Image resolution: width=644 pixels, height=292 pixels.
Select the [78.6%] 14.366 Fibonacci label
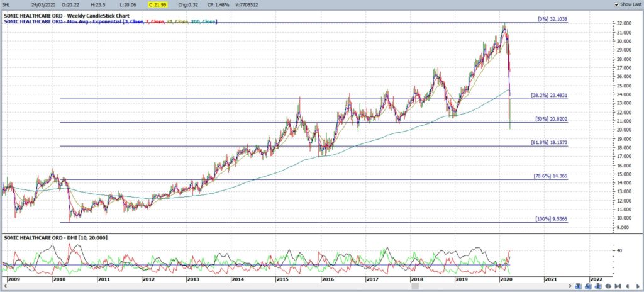coord(550,176)
